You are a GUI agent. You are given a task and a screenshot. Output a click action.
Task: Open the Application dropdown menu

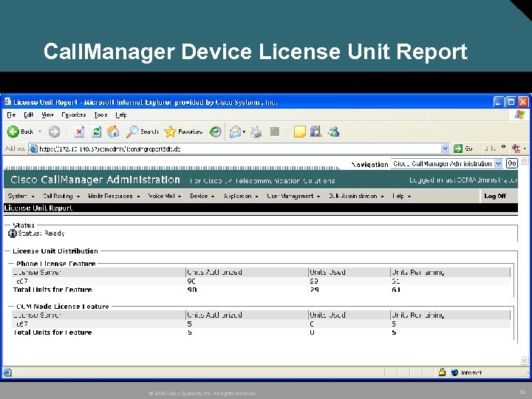pyautogui.click(x=241, y=196)
